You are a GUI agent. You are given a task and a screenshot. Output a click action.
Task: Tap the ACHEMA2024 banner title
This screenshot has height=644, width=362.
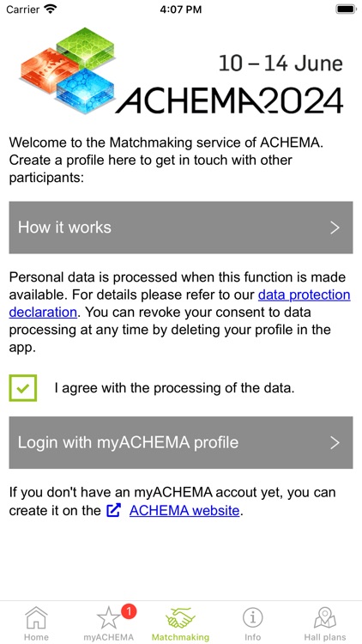pos(229,100)
